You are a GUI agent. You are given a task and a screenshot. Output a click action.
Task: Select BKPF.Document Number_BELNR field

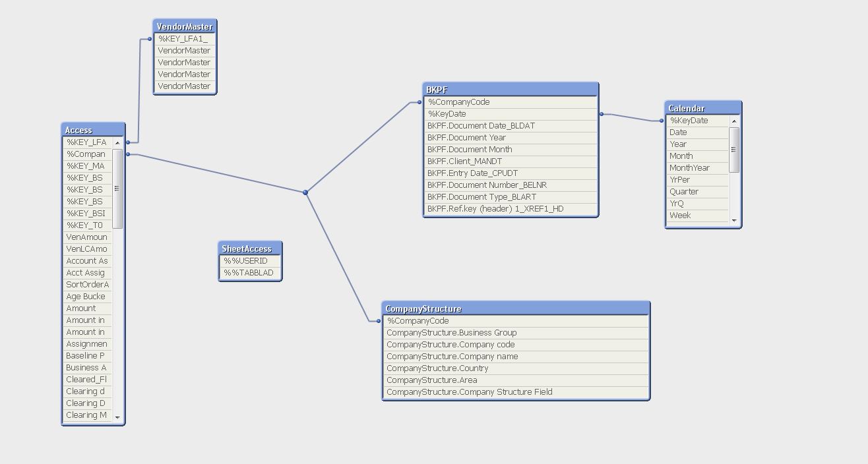point(511,185)
